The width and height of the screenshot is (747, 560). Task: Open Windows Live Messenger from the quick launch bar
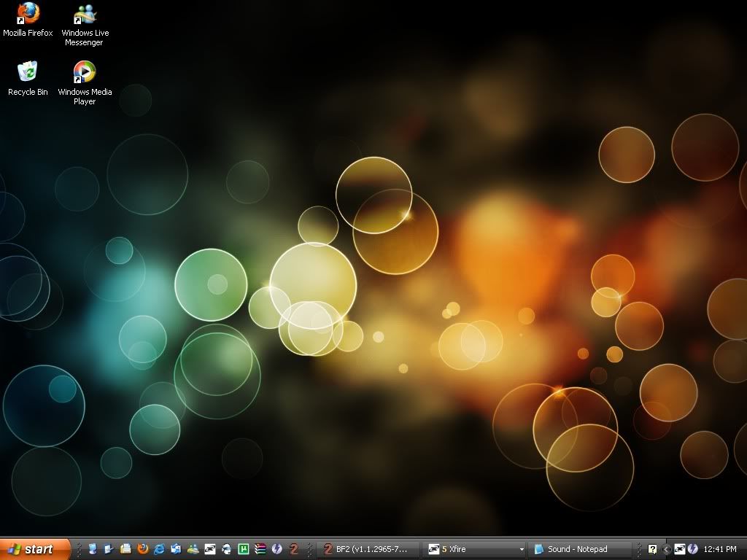[193, 549]
